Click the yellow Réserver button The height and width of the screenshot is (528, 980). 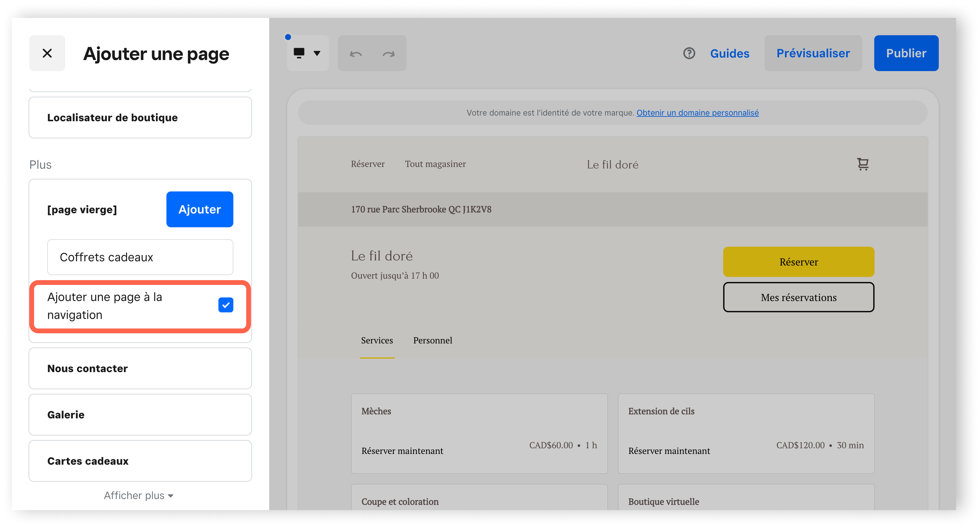pyautogui.click(x=798, y=262)
